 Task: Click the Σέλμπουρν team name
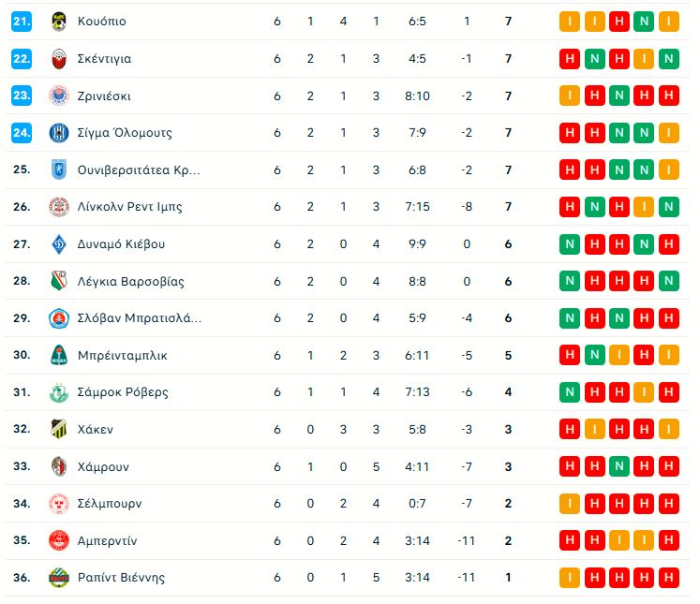point(110,503)
